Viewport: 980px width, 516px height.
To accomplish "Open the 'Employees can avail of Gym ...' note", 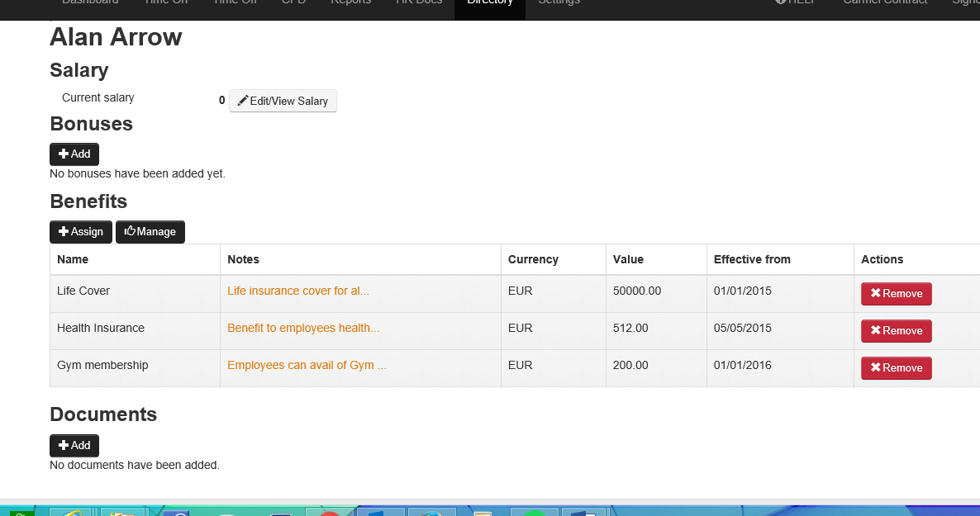I will tap(307, 365).
